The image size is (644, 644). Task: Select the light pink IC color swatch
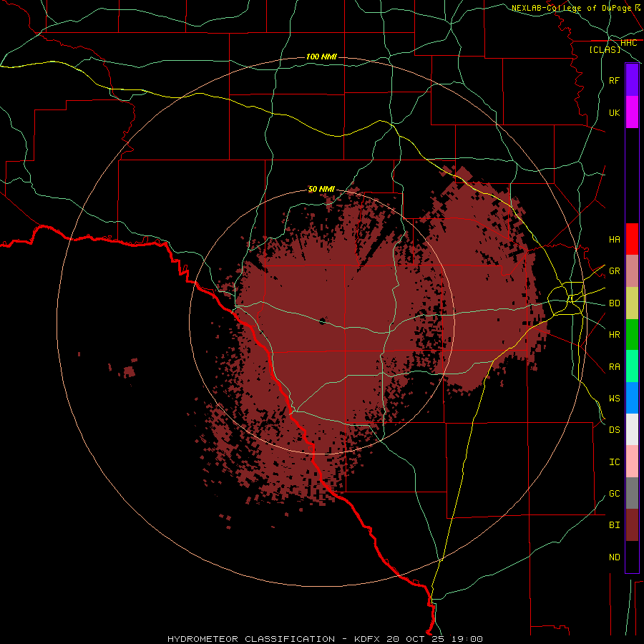tap(632, 462)
